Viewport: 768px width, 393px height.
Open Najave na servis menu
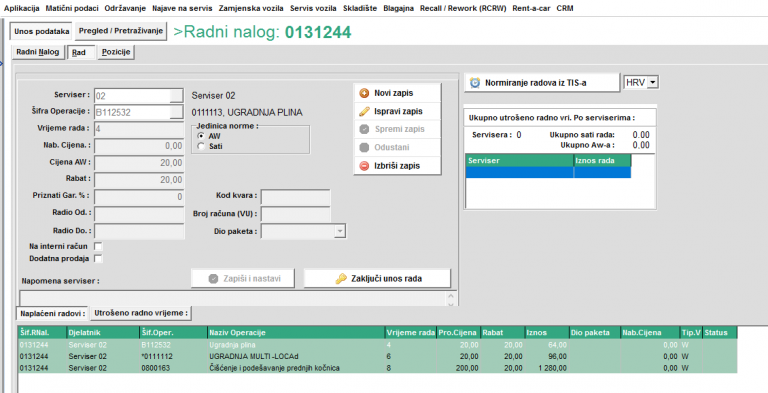(x=182, y=8)
